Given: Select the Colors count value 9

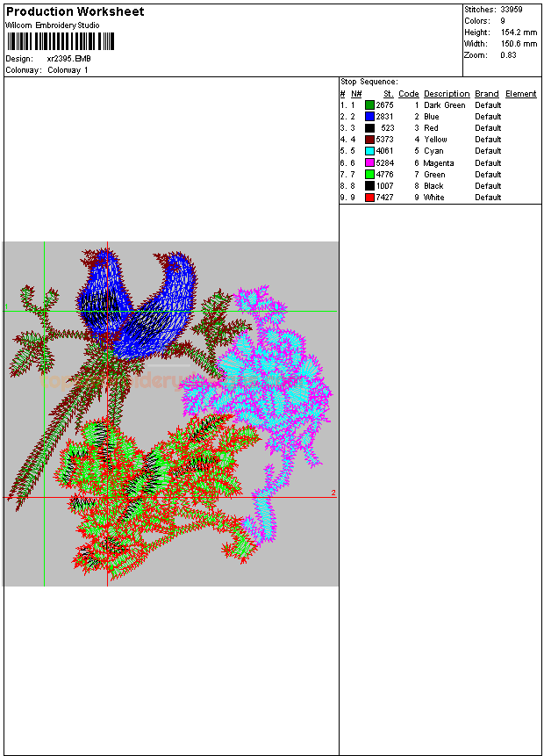Looking at the screenshot, I should point(503,21).
